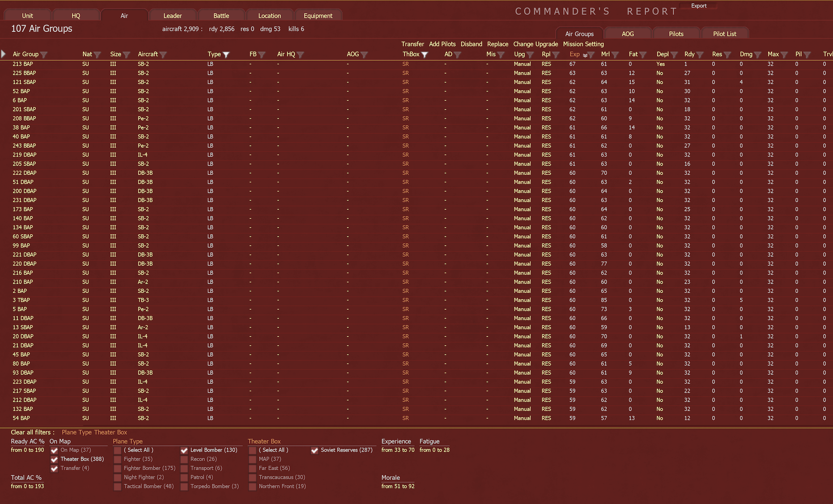This screenshot has height=504, width=833.
Task: Click the Export button
Action: 698,5
